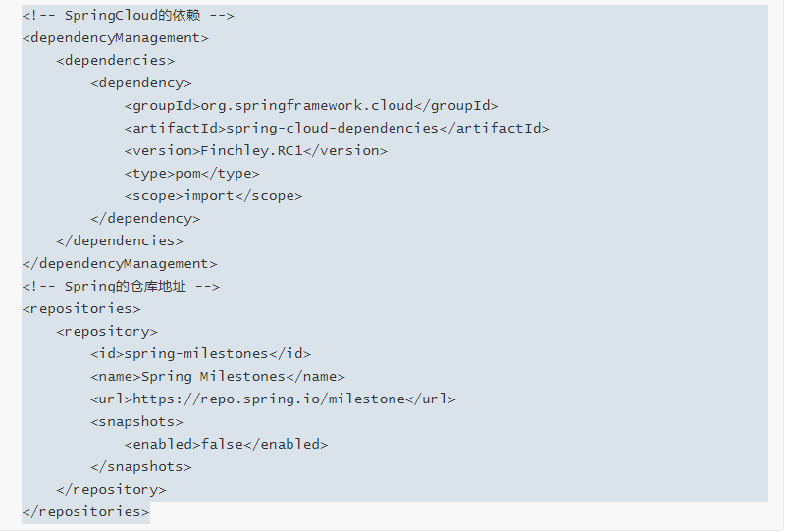Image resolution: width=787 pixels, height=532 pixels.
Task: Click the opening repositories tag
Action: click(x=81, y=309)
